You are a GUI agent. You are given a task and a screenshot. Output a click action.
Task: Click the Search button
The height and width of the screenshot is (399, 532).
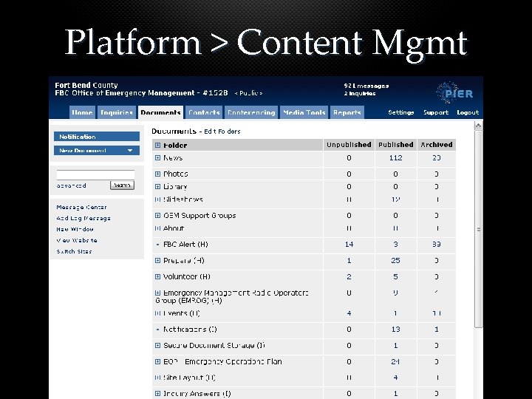[122, 185]
